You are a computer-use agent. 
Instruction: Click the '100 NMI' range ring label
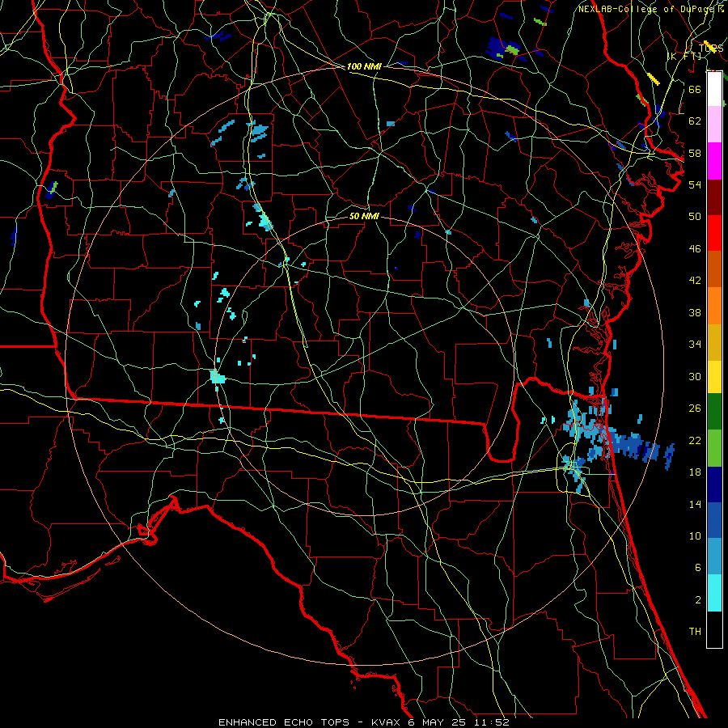click(x=364, y=66)
